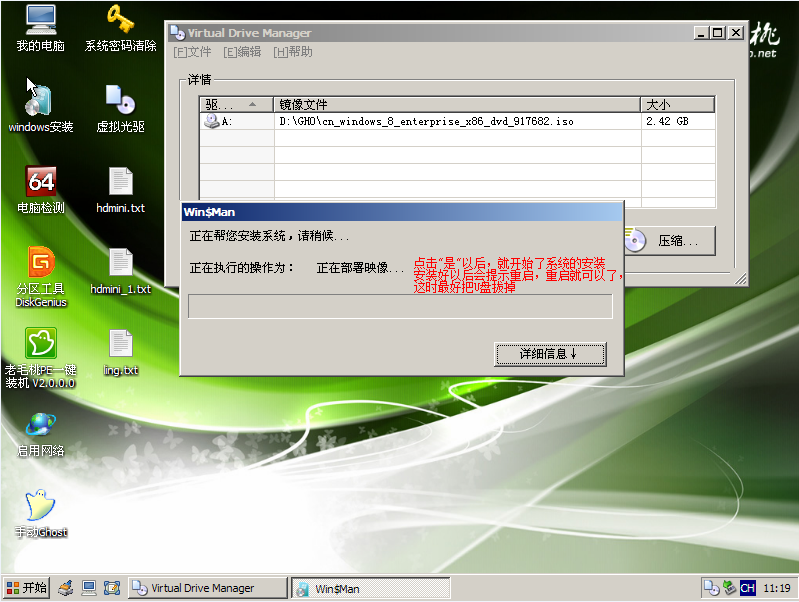Click the 压缩... button
Viewport: 799px width, 602px height.
click(670, 241)
